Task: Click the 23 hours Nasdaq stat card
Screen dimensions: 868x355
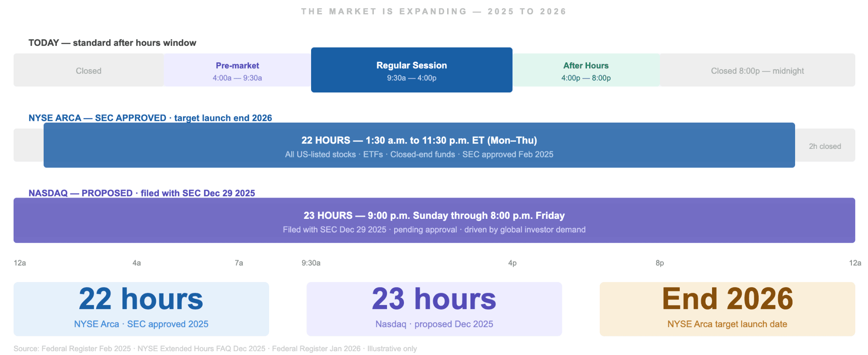Action: pos(434,309)
